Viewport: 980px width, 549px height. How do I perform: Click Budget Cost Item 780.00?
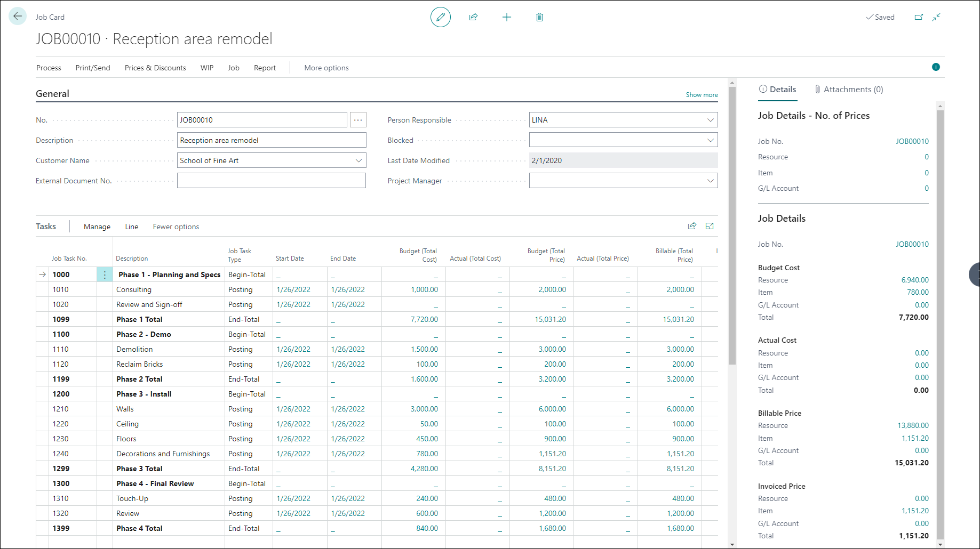(x=918, y=292)
